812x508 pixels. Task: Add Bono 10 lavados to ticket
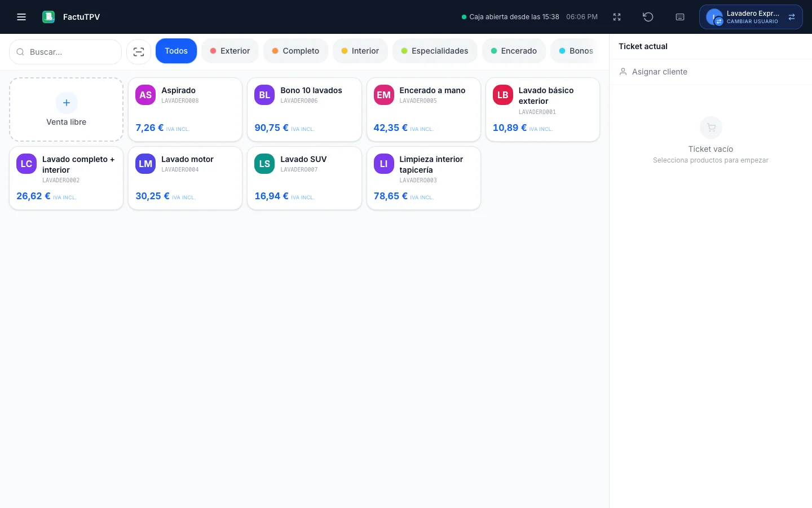304,110
